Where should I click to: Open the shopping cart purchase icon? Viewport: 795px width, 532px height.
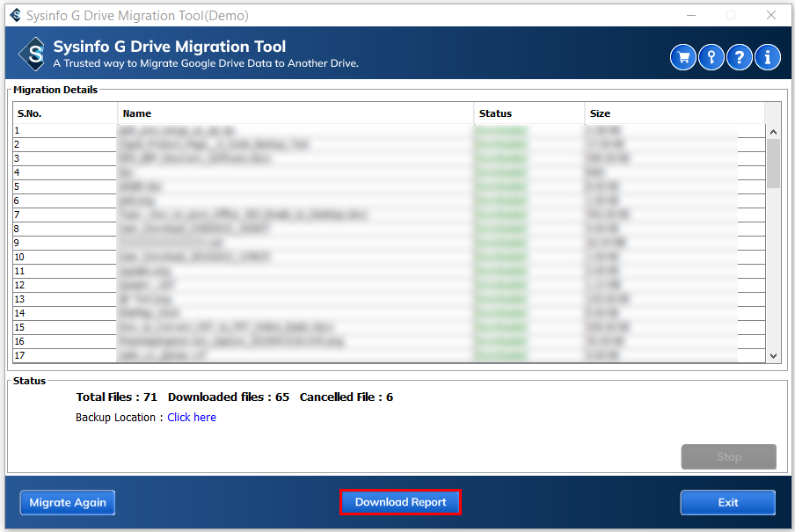tap(683, 57)
